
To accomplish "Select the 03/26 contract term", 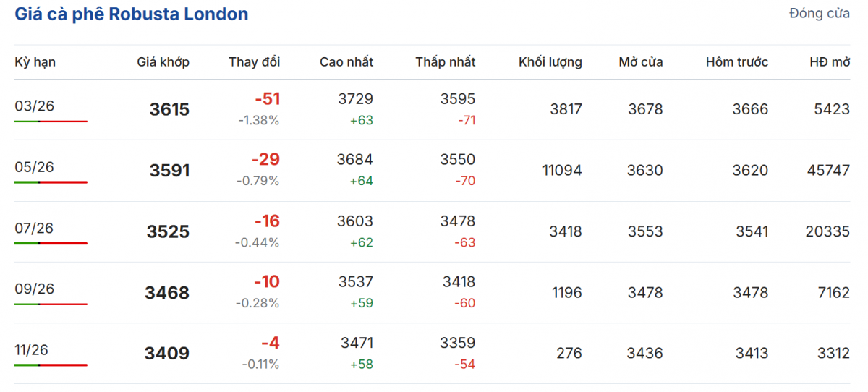I will coord(34,106).
